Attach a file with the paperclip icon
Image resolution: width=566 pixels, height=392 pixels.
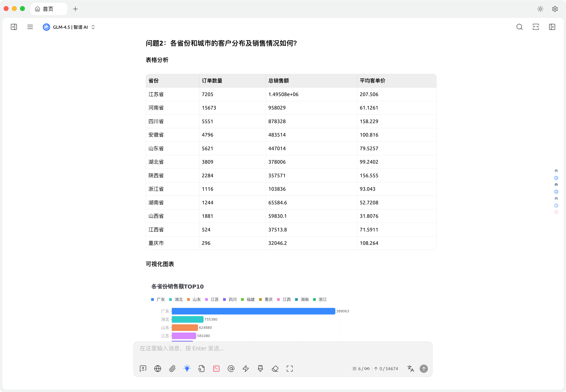[x=172, y=368]
